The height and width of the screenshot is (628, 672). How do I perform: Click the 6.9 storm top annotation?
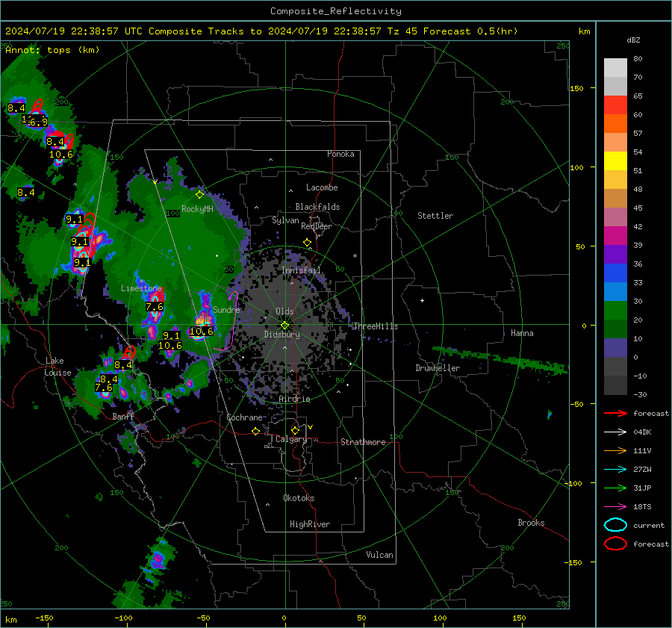38,122
